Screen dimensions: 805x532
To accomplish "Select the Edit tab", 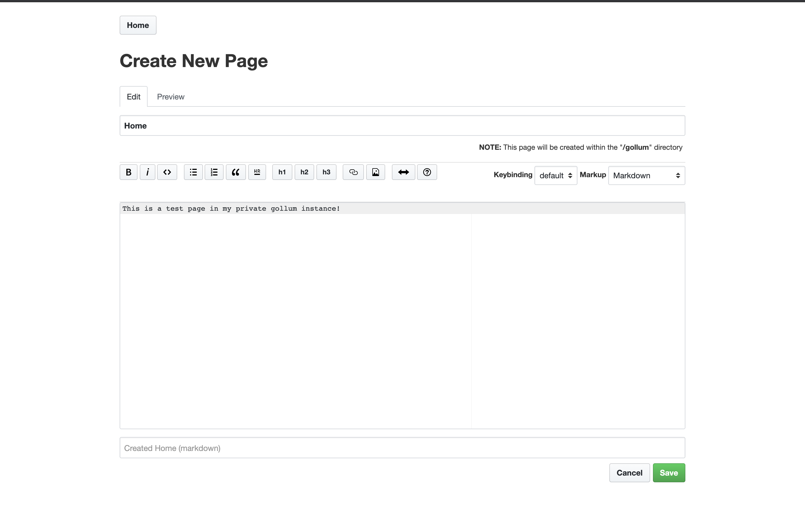I will point(133,97).
